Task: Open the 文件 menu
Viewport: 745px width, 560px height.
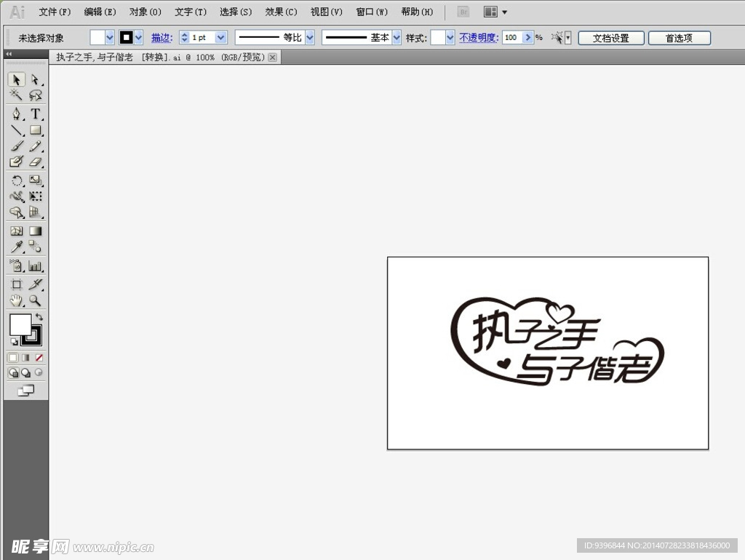Action: pos(54,12)
